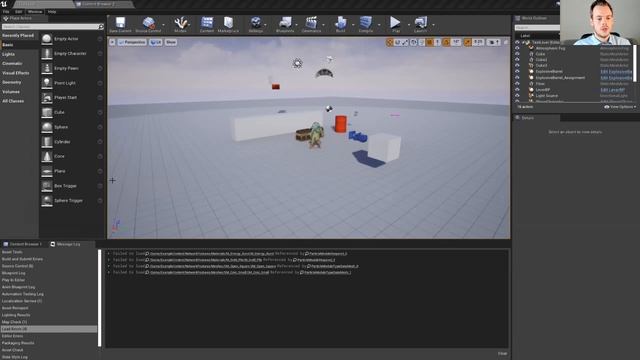Click the Compile toolbar icon
The width and height of the screenshot is (640, 360).
366,24
